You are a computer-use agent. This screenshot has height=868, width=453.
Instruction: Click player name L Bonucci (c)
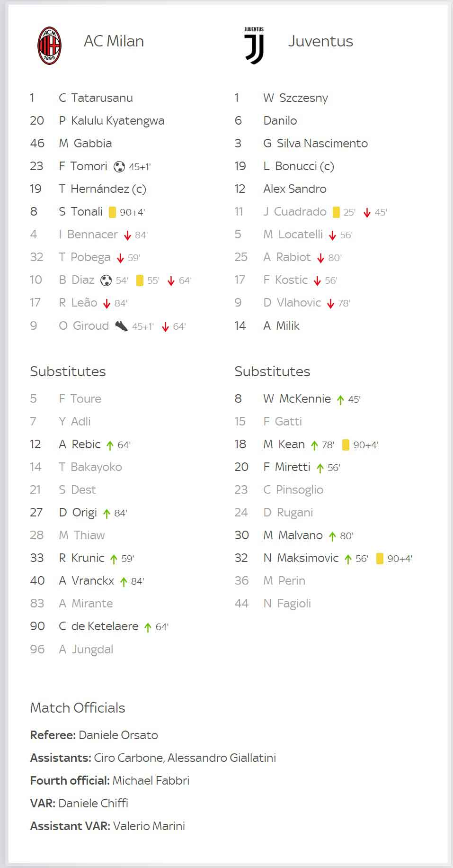click(299, 166)
